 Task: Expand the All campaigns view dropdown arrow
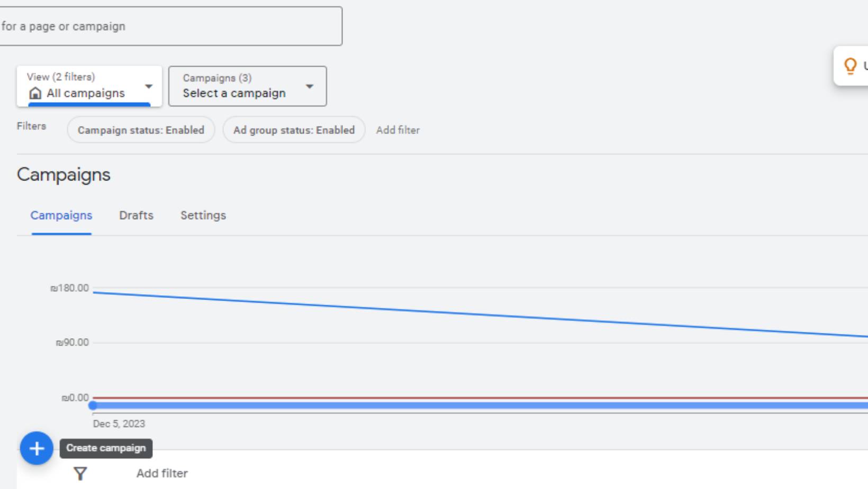pyautogui.click(x=149, y=86)
